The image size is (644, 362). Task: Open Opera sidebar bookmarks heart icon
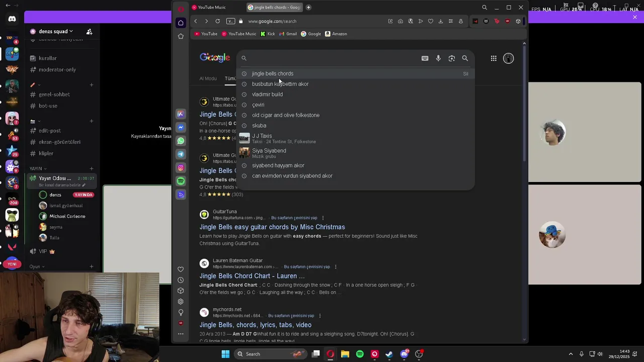coord(181,269)
